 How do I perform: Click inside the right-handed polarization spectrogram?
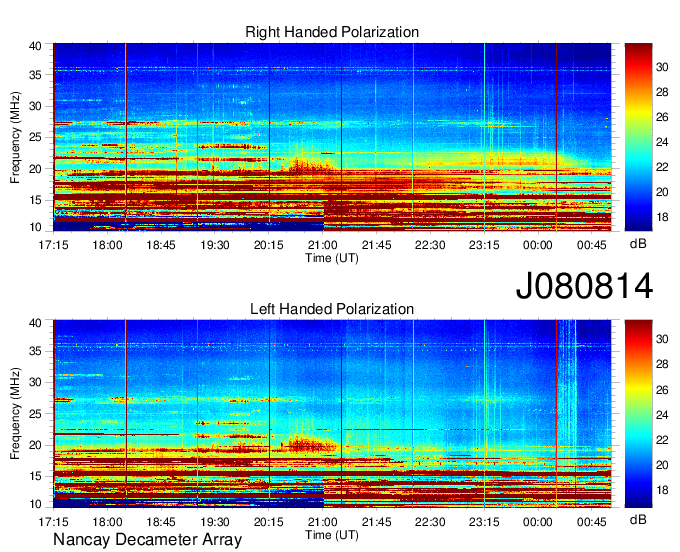point(332,137)
